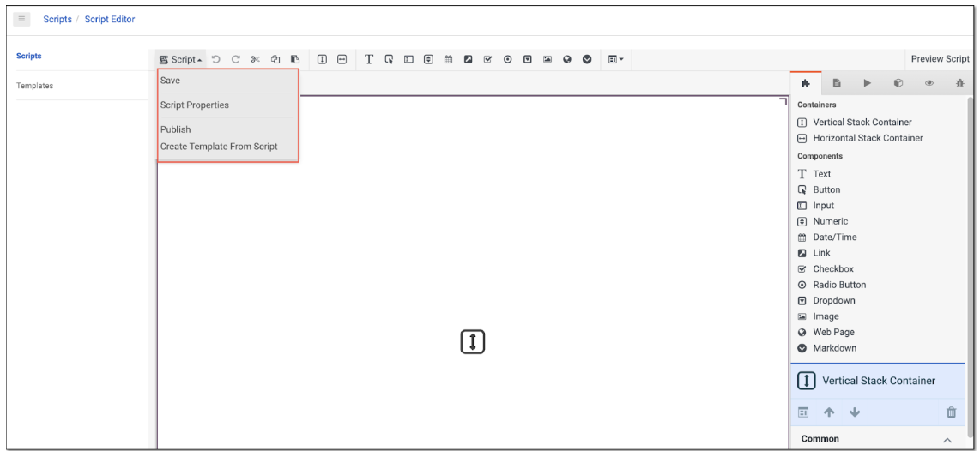Insert Radio Button component from toolbar
The image size is (980, 451).
pos(507,59)
